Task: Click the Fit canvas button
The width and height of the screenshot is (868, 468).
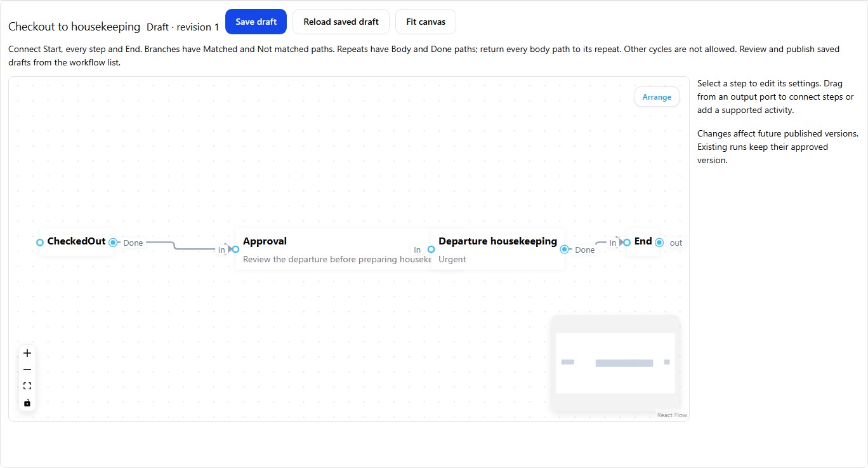Action: coord(426,22)
